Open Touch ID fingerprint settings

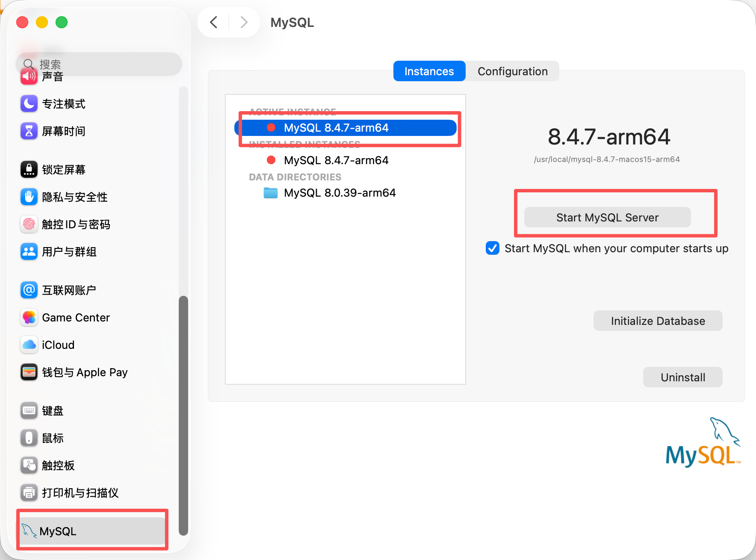[29, 224]
